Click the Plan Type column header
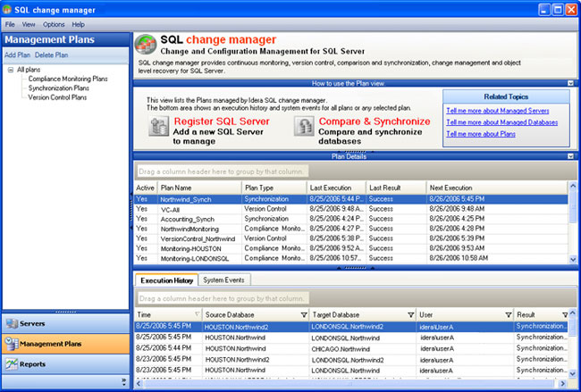The width and height of the screenshot is (581, 392). click(274, 188)
